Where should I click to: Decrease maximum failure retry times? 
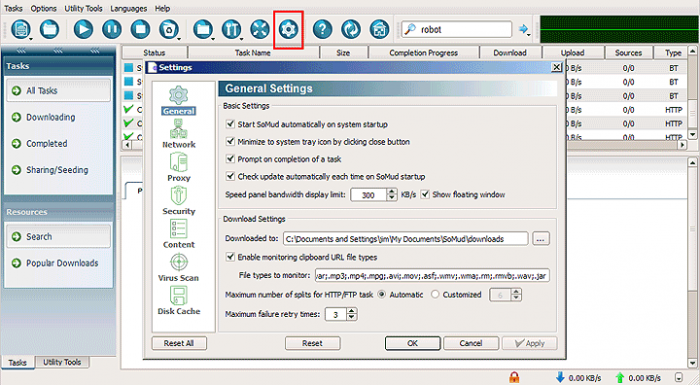[352, 317]
